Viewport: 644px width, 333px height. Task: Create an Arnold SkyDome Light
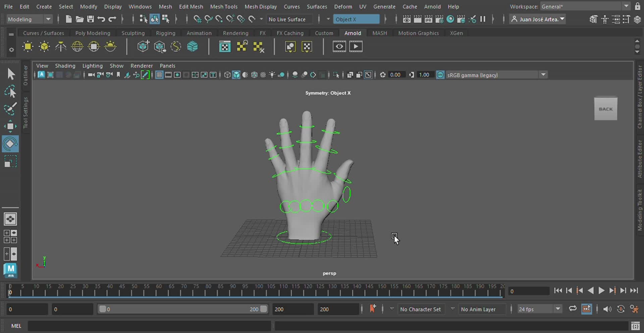click(77, 46)
